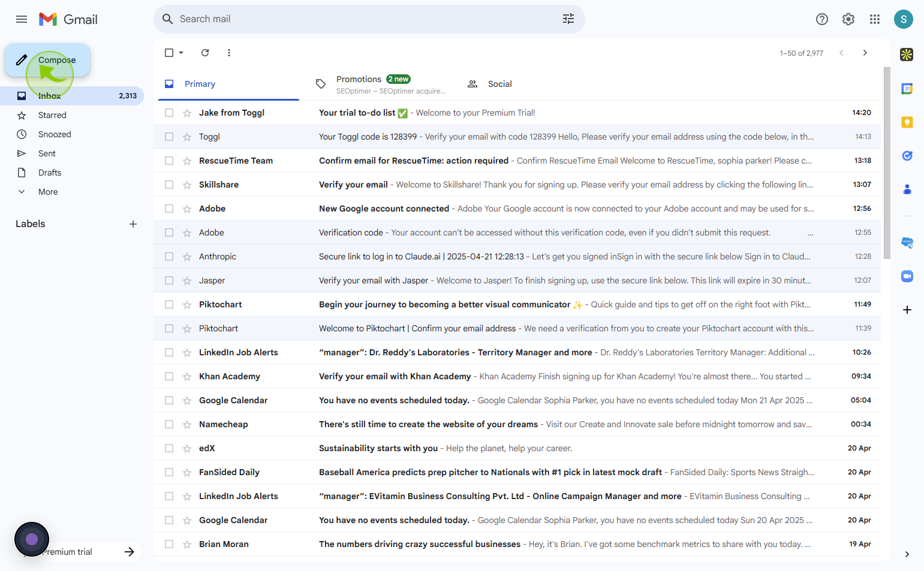Open the Search mail magnifier icon
The width and height of the screenshot is (924, 571).
tap(168, 19)
